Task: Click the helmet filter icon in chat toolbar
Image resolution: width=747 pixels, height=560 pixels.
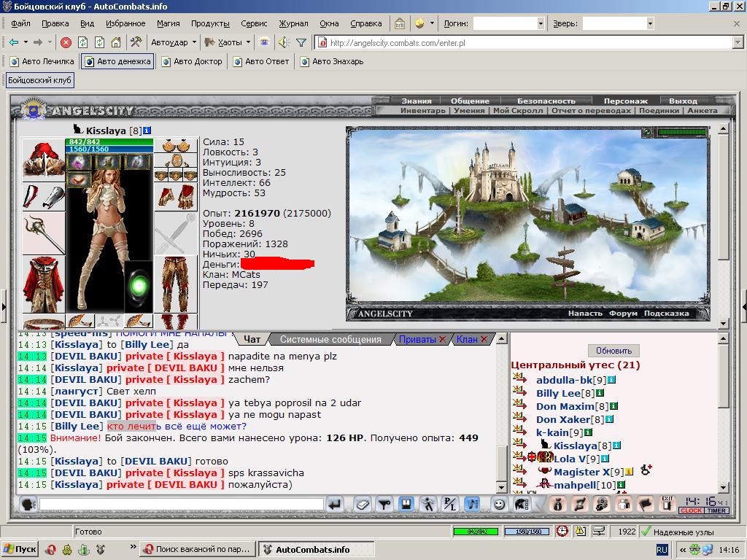Action: [522, 504]
